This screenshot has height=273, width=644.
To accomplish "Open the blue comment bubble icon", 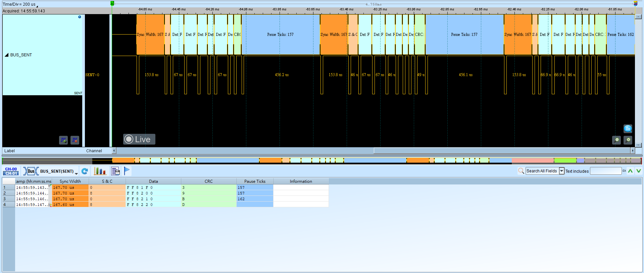I will pyautogui.click(x=628, y=128).
